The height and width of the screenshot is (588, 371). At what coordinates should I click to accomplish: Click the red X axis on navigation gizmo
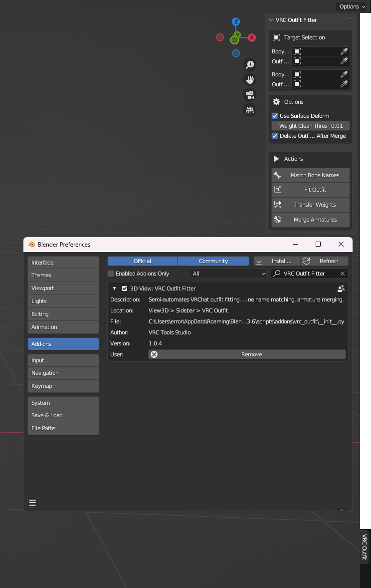click(x=252, y=37)
